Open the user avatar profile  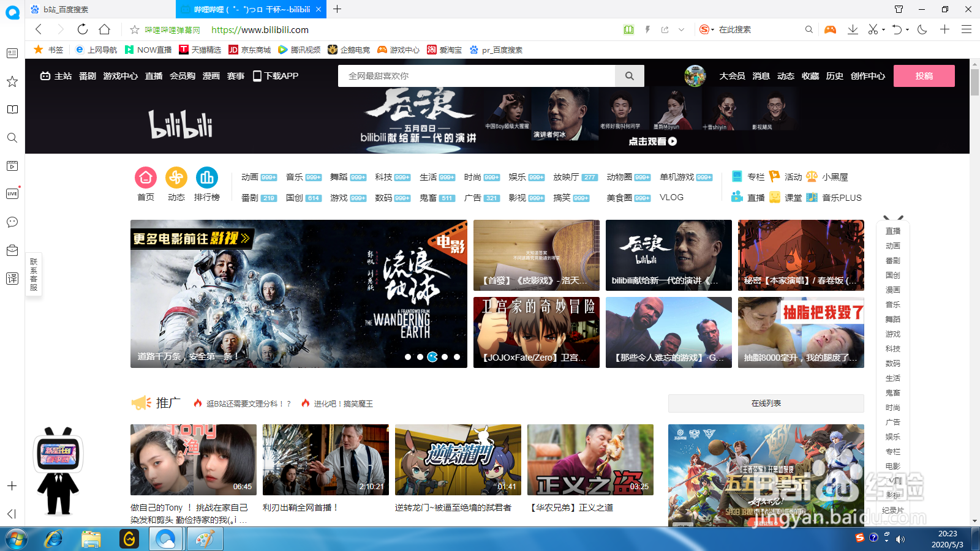click(x=695, y=76)
